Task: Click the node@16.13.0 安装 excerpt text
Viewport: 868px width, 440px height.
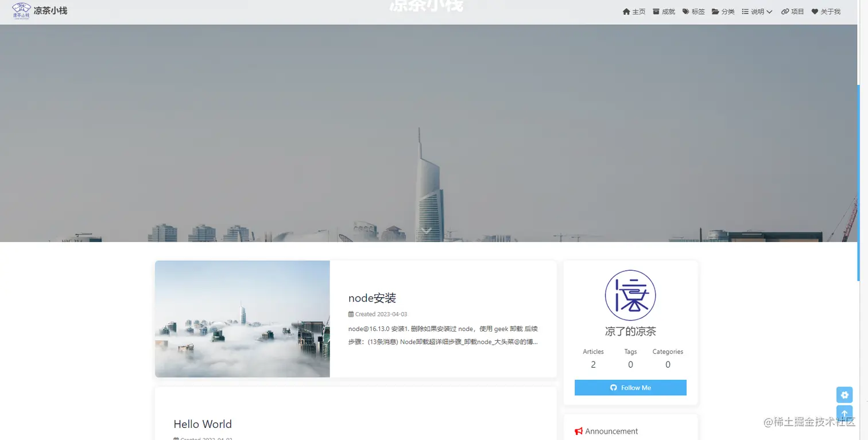Action: pos(443,335)
